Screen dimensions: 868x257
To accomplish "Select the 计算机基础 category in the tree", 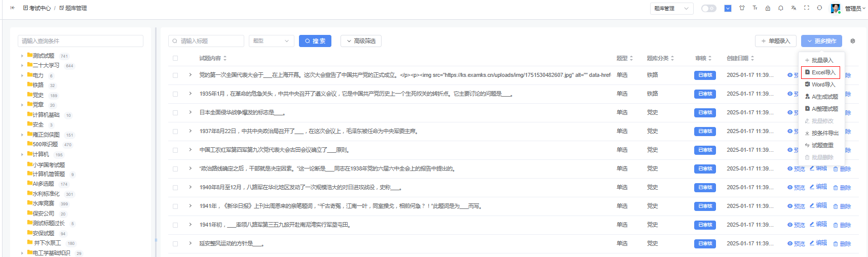I will (46, 115).
